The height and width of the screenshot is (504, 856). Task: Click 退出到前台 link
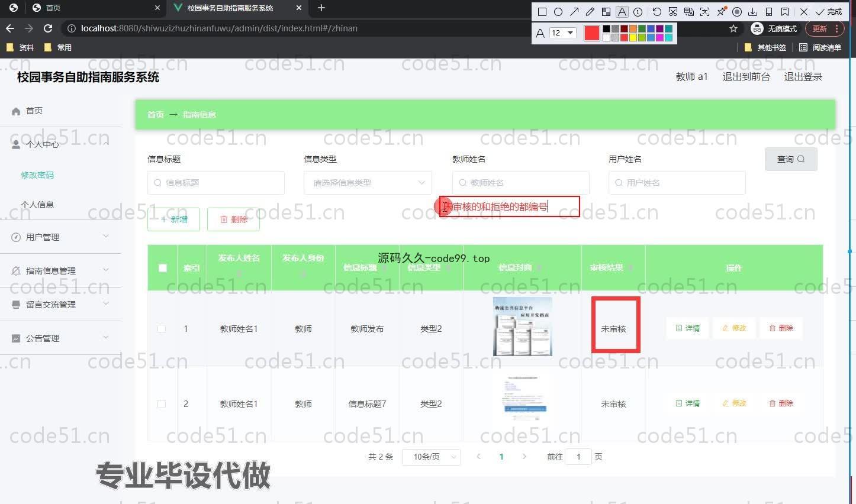point(746,76)
